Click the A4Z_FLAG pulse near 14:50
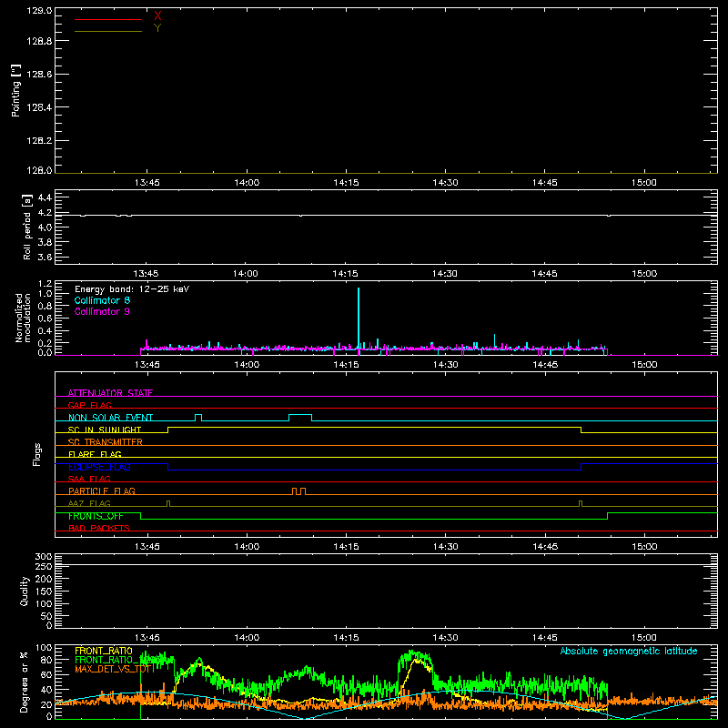 tap(581, 503)
